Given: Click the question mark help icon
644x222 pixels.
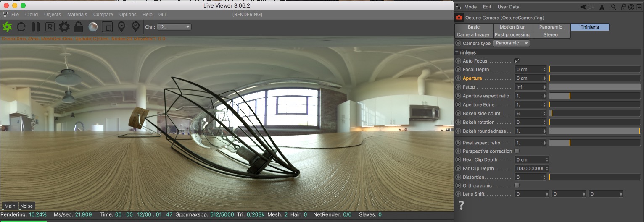Looking at the screenshot, I should pos(461,205).
